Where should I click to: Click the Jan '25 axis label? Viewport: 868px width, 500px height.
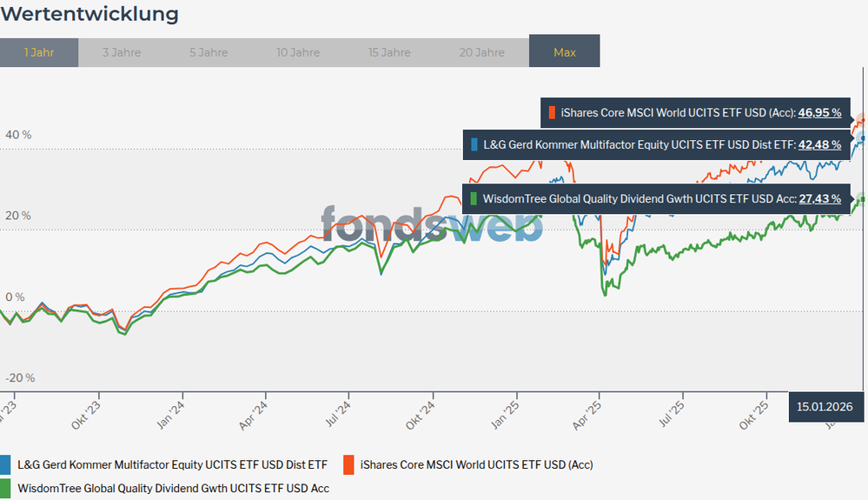click(x=506, y=415)
